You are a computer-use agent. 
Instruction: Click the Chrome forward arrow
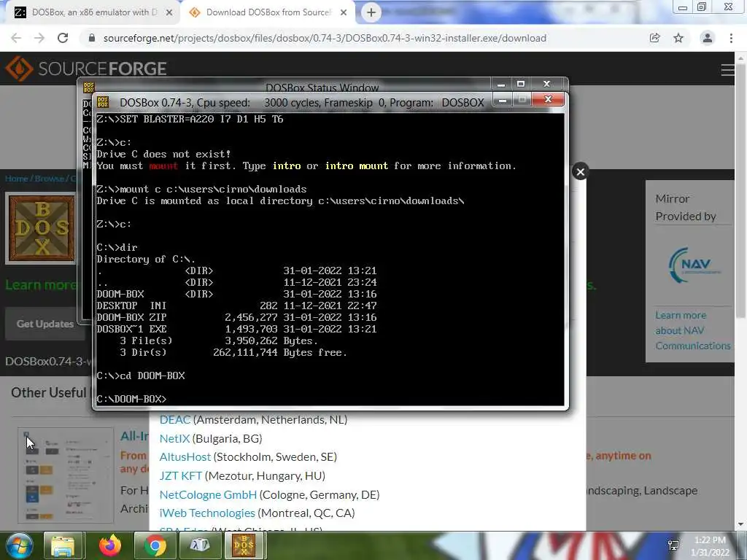[x=39, y=38]
